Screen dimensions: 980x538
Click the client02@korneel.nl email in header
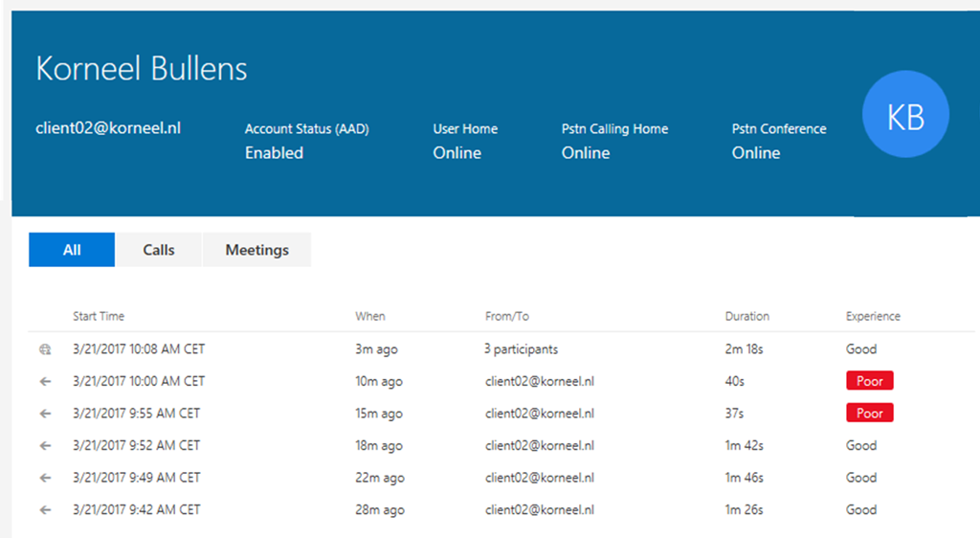coord(108,127)
